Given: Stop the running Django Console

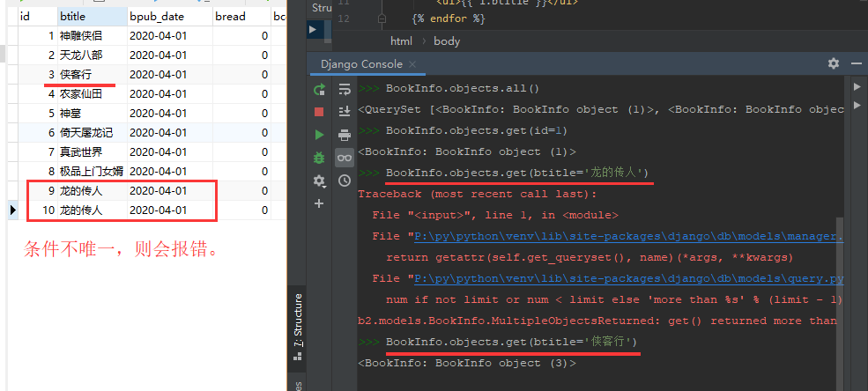Looking at the screenshot, I should 319,112.
